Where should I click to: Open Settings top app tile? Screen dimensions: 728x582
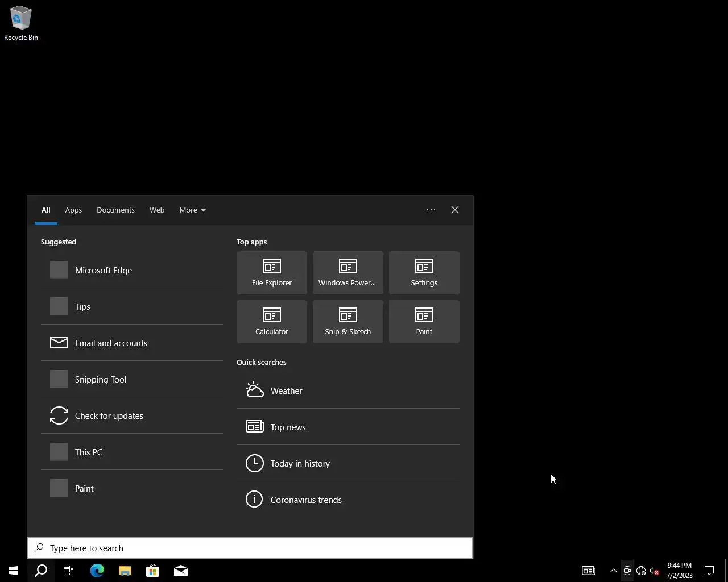coord(424,273)
